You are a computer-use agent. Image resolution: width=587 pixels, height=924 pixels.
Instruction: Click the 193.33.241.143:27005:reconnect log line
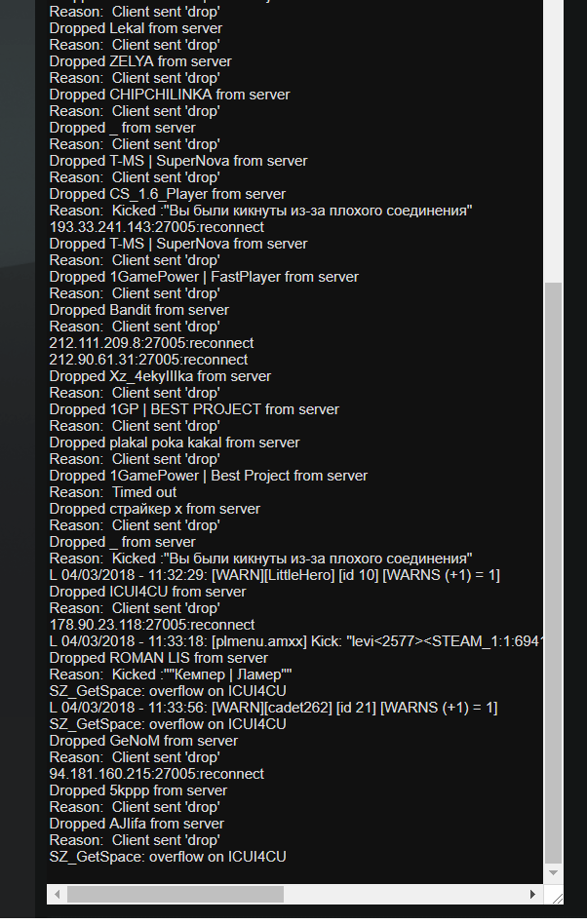pos(157,227)
